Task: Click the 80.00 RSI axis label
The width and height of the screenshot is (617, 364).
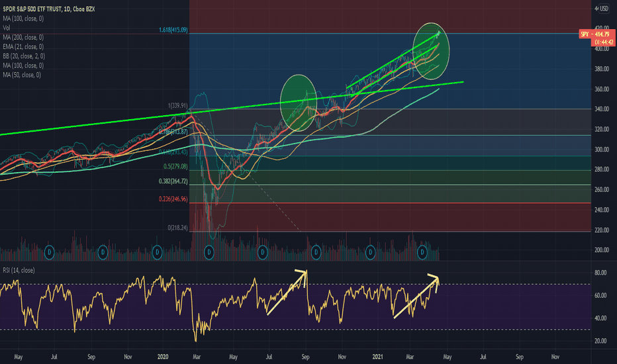Action: pyautogui.click(x=600, y=273)
